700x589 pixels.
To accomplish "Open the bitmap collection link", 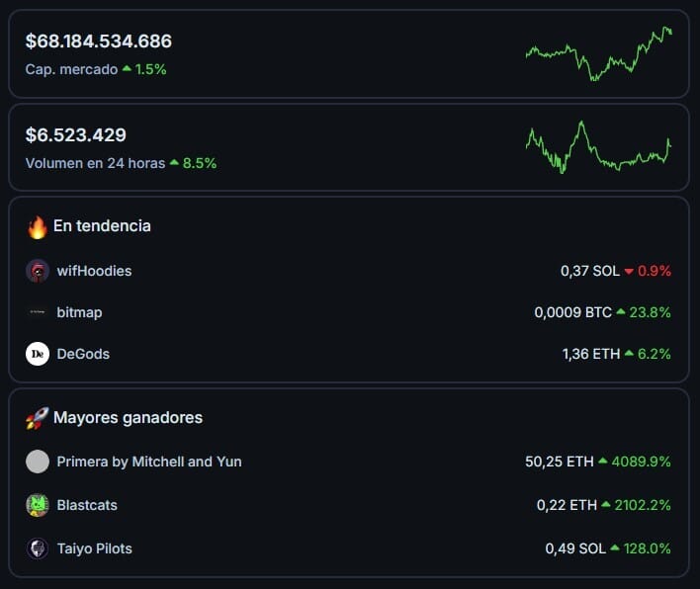I will pos(79,312).
